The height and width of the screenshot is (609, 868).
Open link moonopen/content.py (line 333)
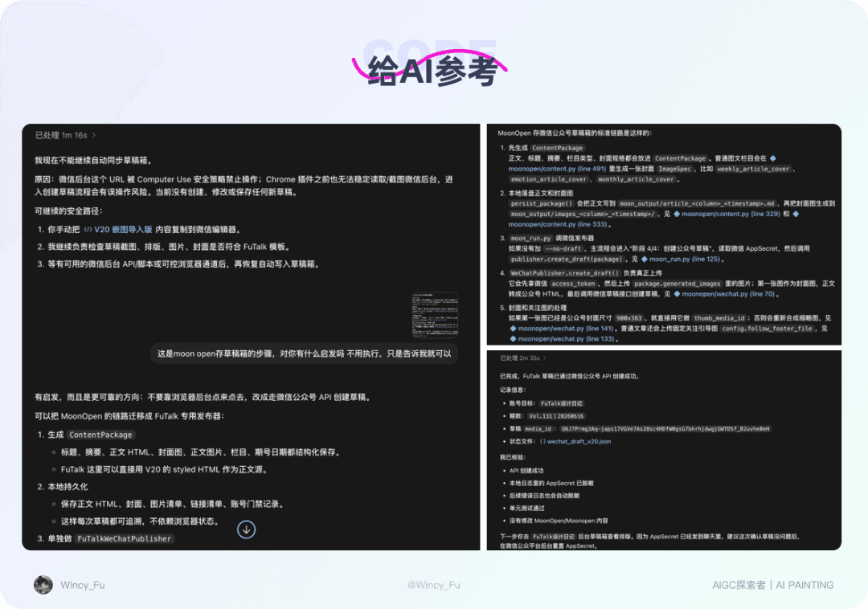coord(558,225)
